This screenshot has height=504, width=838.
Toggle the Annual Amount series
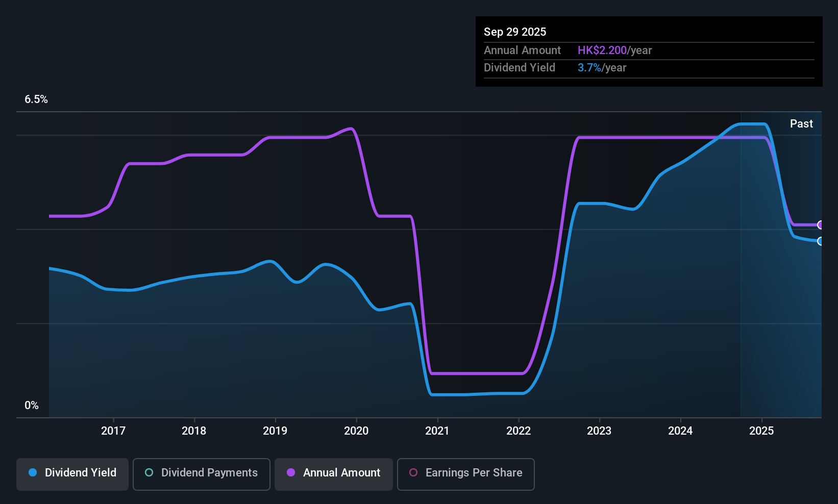click(x=334, y=473)
